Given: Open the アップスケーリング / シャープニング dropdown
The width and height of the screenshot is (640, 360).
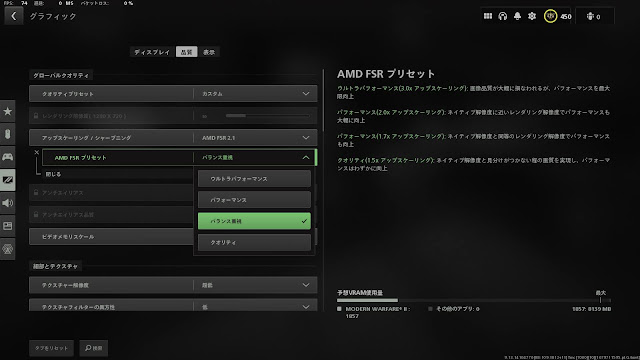Looking at the screenshot, I should [x=173, y=138].
